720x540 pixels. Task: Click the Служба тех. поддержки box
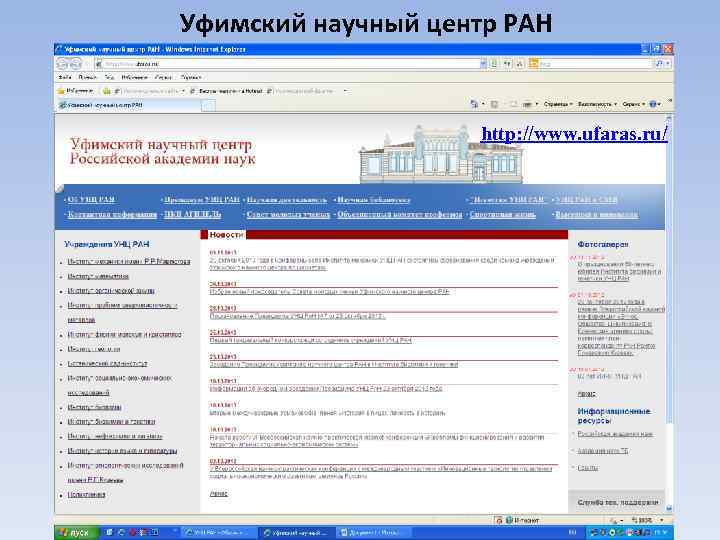pyautogui.click(x=617, y=502)
